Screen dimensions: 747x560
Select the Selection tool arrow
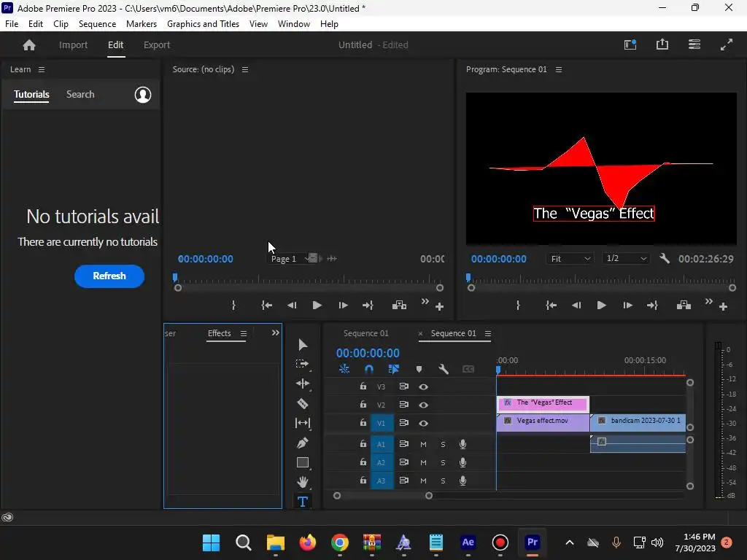303,344
